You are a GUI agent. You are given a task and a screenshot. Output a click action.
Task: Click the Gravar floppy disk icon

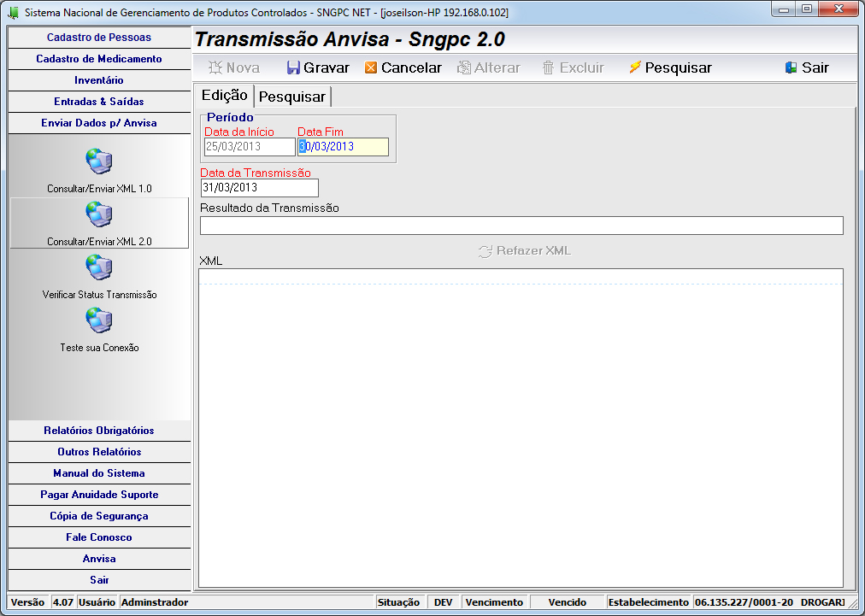tap(293, 67)
